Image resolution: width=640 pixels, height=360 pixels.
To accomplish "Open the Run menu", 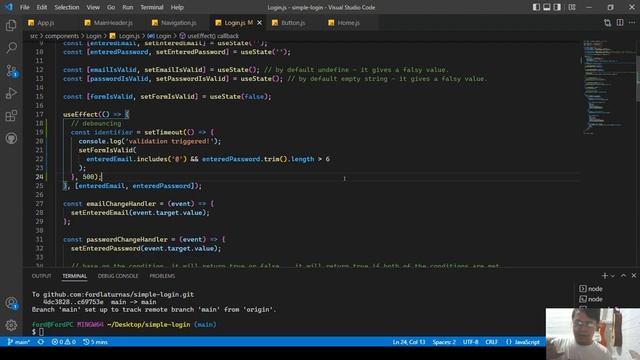I will [128, 7].
